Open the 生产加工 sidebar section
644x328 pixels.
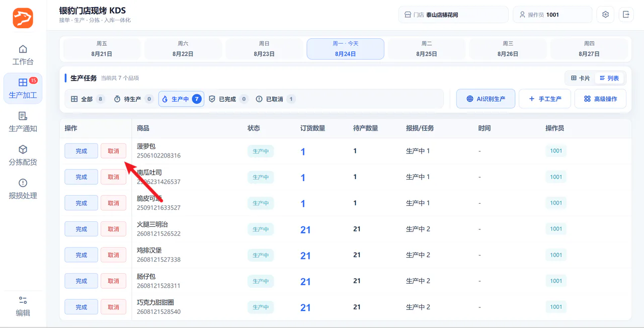(x=23, y=89)
